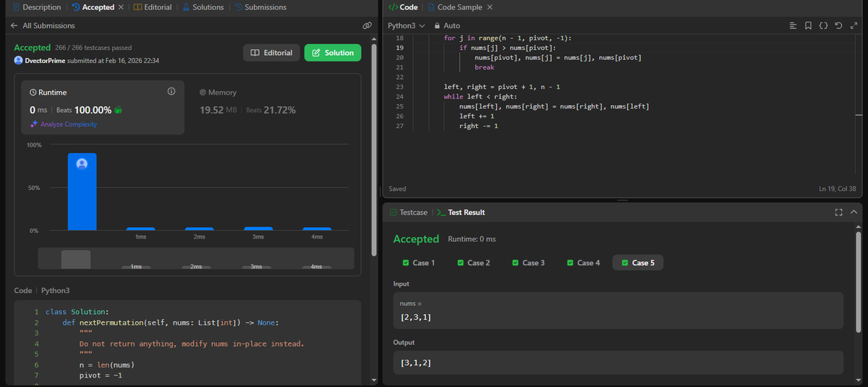
Task: Open runtime info circle icon
Action: click(x=171, y=92)
